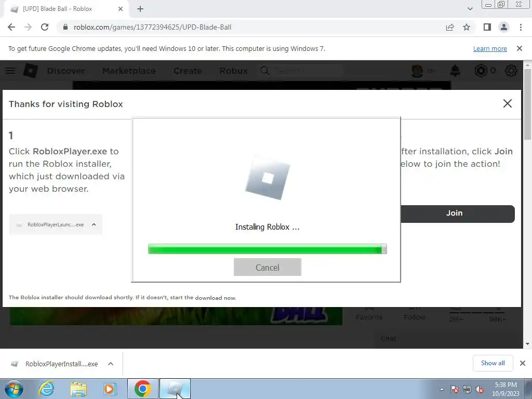Screen dimensions: 532x399
Task: Open a new browser tab
Action: coord(140,9)
